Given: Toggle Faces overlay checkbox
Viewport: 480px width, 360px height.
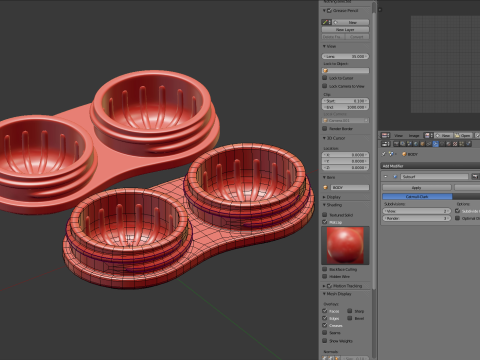Looking at the screenshot, I should [x=325, y=311].
